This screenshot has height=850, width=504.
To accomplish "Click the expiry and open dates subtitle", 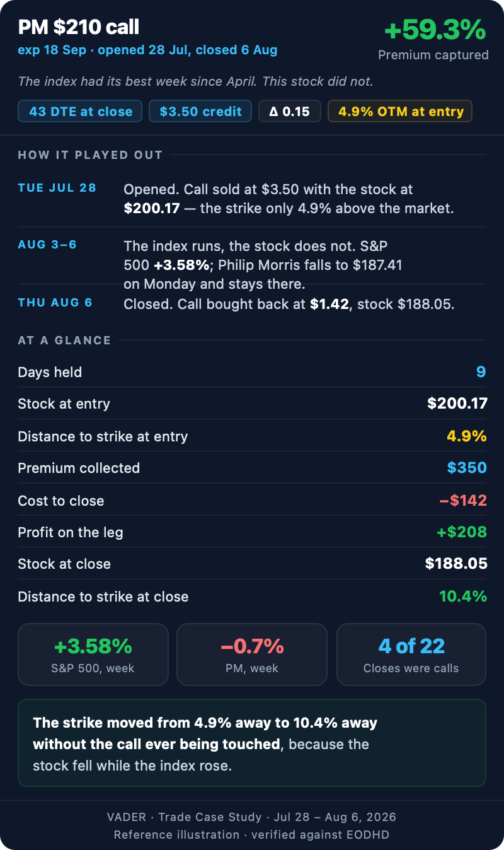I will 147,50.
